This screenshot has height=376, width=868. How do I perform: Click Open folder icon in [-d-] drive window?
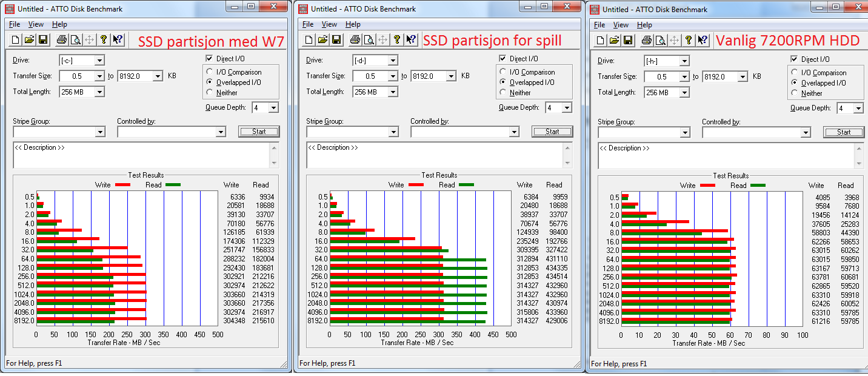pyautogui.click(x=323, y=40)
